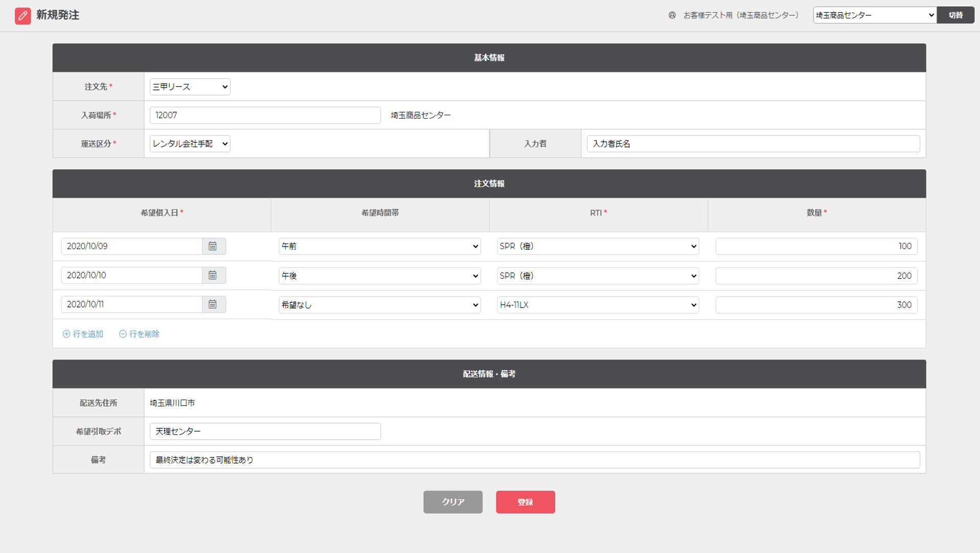Open calendar picker for 2020/10/10 date
The image size is (980, 553).
coord(213,276)
